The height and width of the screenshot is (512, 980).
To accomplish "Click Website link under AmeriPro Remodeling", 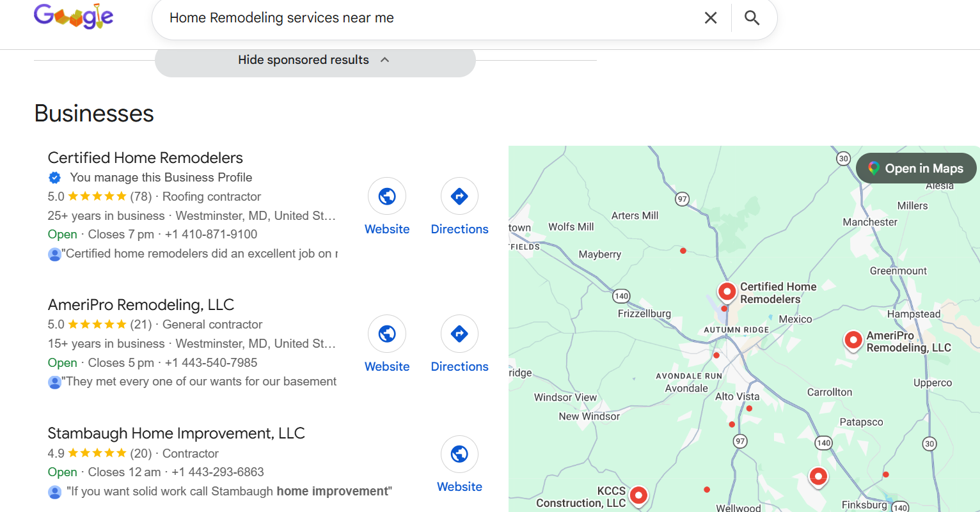I will pyautogui.click(x=387, y=367).
